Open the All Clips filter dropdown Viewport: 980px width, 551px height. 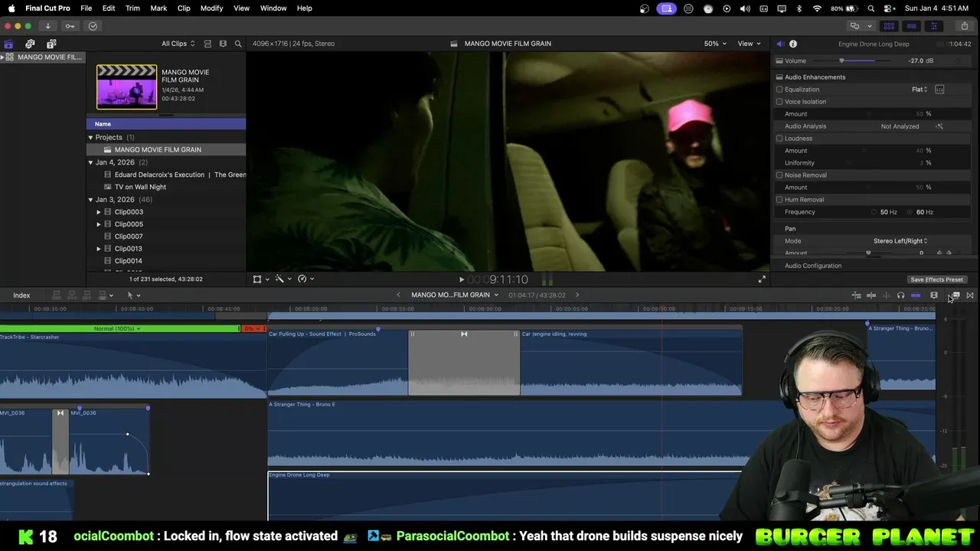(178, 44)
